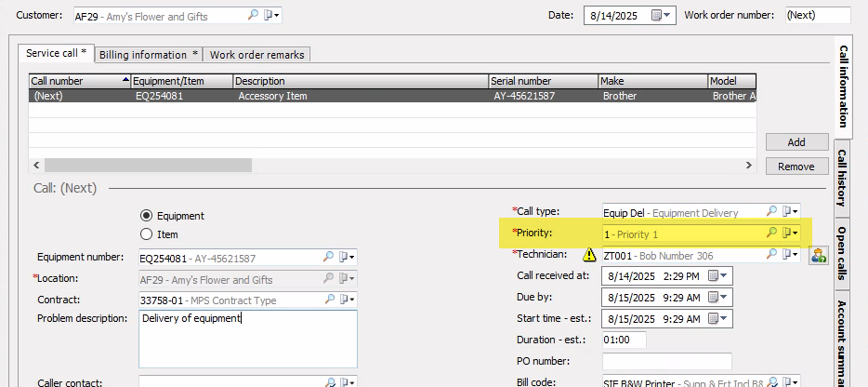
Task: Open the Priority field options dropdown
Action: [x=790, y=234]
